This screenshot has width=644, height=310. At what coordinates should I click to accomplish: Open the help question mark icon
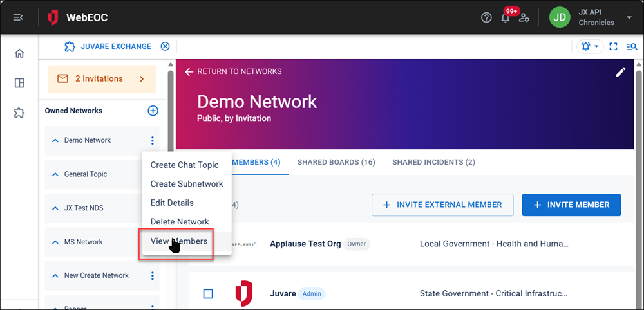pyautogui.click(x=486, y=17)
